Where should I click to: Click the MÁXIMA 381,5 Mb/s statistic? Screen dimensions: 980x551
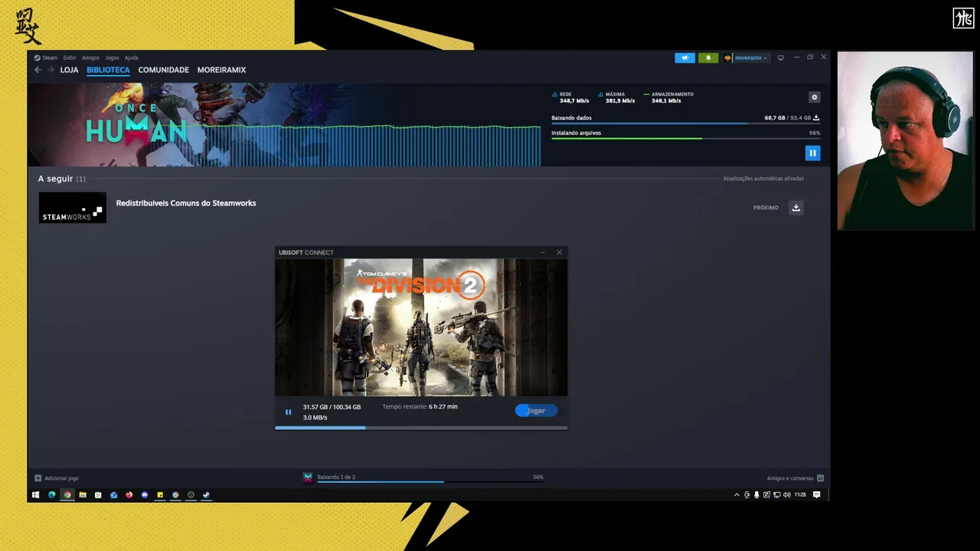point(617,97)
